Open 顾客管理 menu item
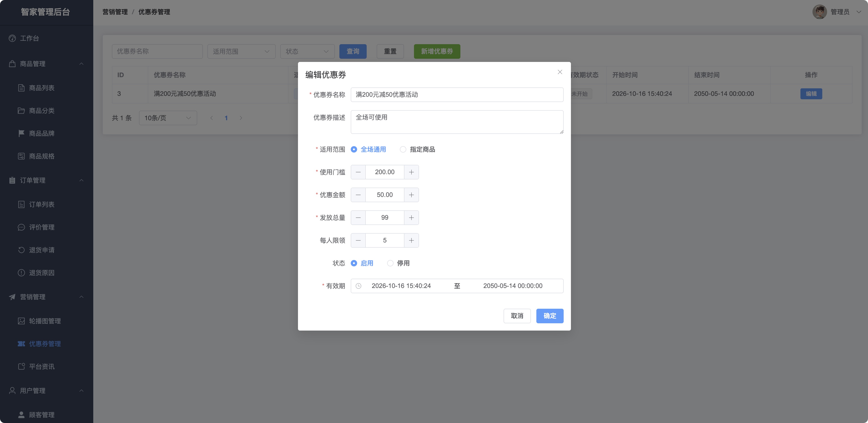Screen dimensions: 868x423 [x=46, y=415]
